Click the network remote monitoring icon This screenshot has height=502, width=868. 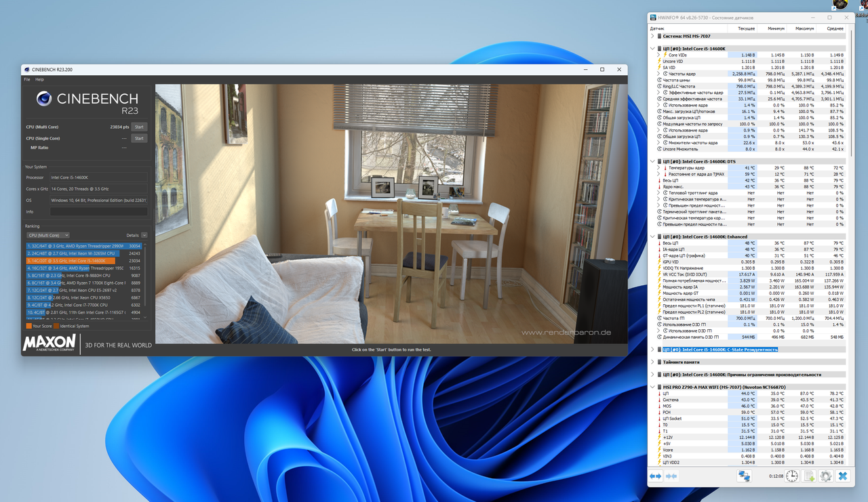pos(744,476)
